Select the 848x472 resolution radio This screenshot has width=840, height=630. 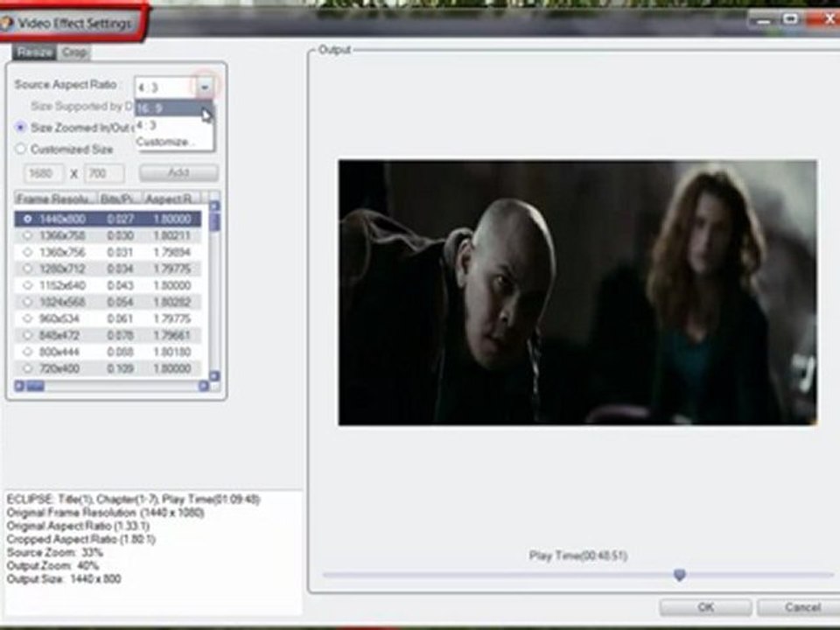pyautogui.click(x=27, y=335)
